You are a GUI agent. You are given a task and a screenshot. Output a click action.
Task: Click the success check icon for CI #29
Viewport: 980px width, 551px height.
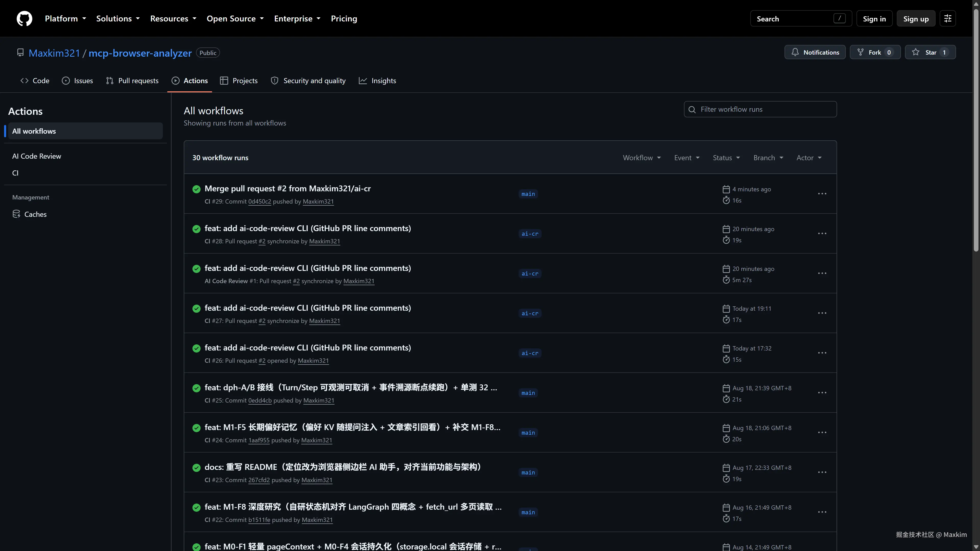pos(196,189)
